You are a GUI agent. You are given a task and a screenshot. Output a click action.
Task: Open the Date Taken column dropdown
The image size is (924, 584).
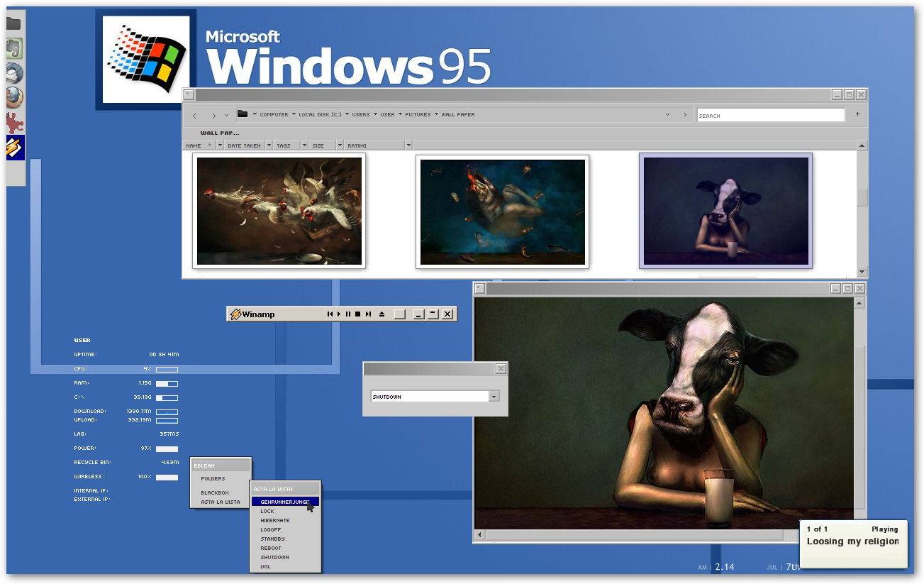(267, 145)
